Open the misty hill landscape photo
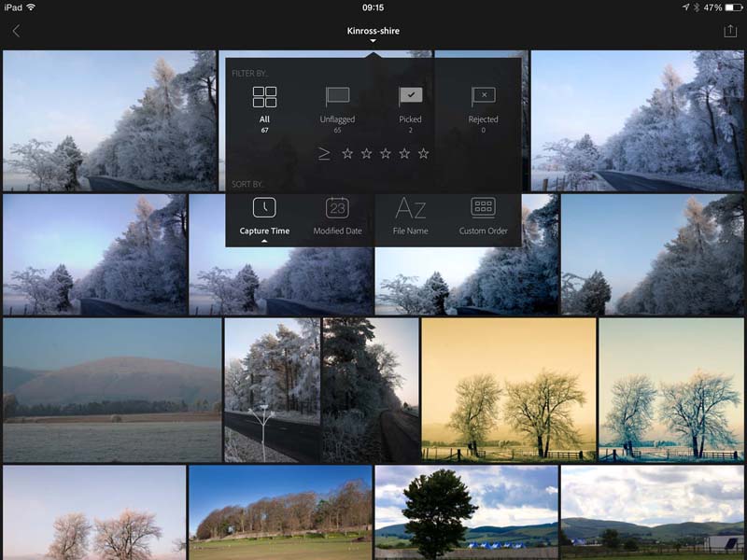This screenshot has height=560, width=747. click(112, 390)
